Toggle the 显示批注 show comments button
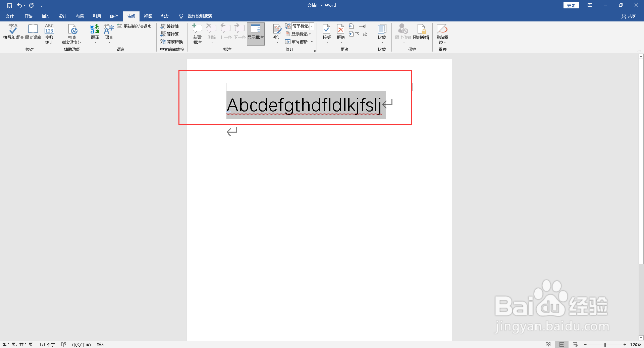 (256, 34)
